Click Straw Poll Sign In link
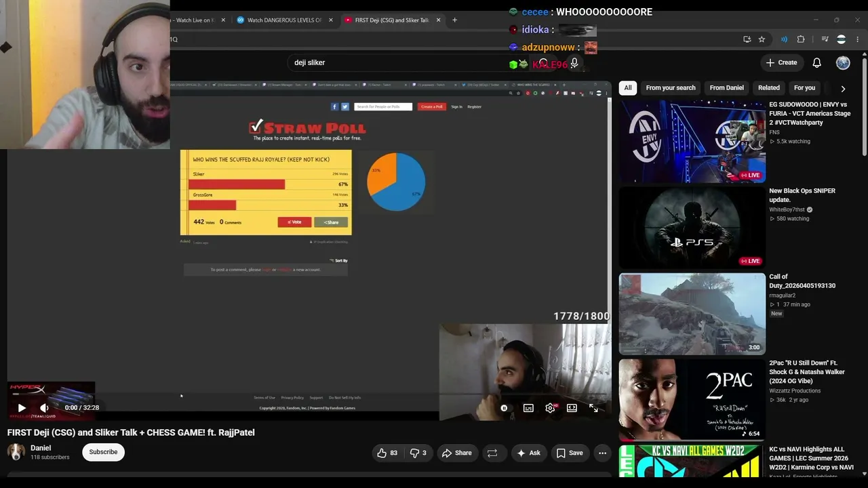The width and height of the screenshot is (868, 488). click(456, 106)
